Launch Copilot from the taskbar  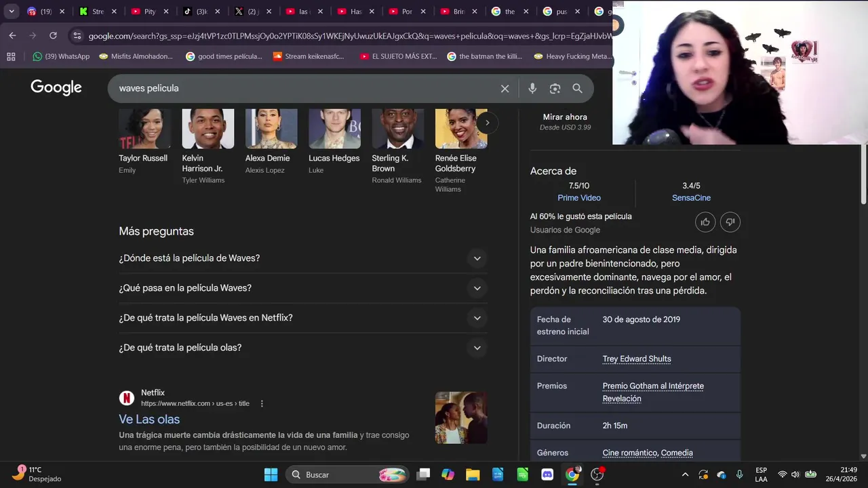point(448,474)
